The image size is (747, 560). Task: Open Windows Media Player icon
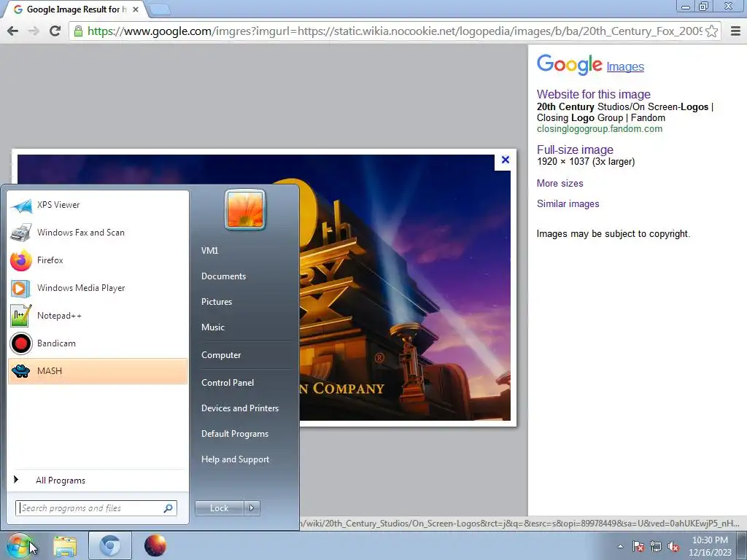point(21,288)
